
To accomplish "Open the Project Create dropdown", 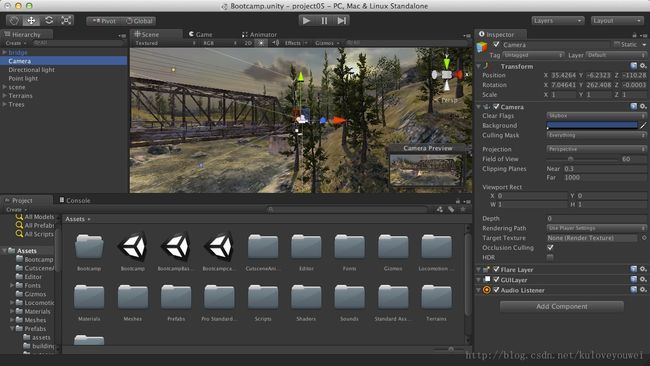I will pyautogui.click(x=16, y=210).
